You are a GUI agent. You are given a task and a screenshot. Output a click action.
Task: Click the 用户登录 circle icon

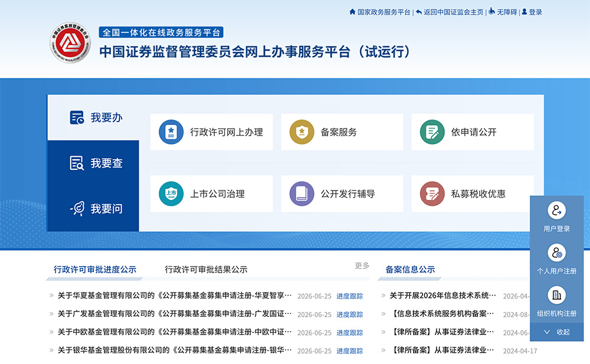tap(556, 211)
